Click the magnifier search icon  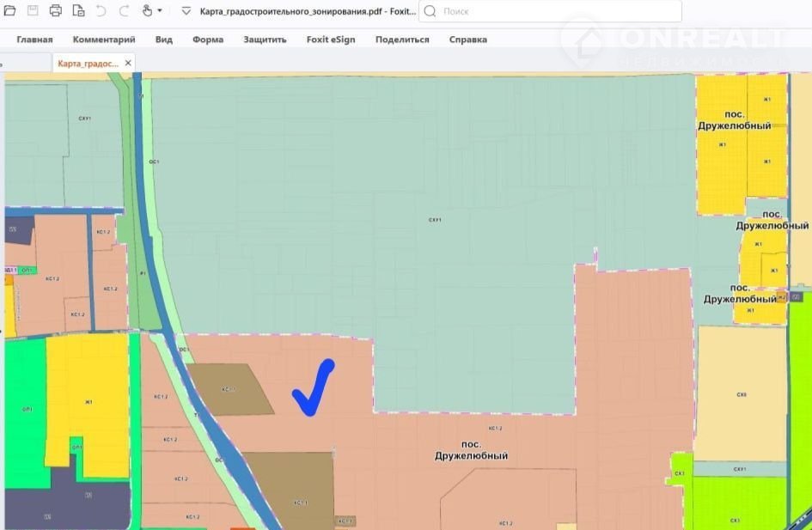pos(430,12)
